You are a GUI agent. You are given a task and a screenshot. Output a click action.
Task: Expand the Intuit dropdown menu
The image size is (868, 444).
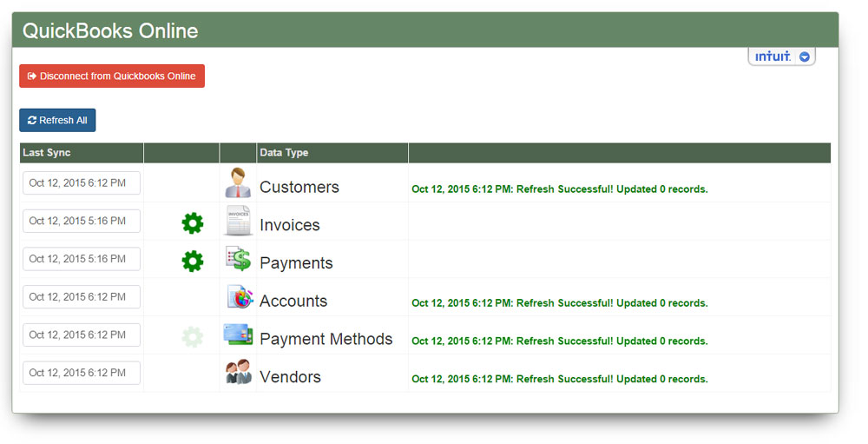(804, 57)
